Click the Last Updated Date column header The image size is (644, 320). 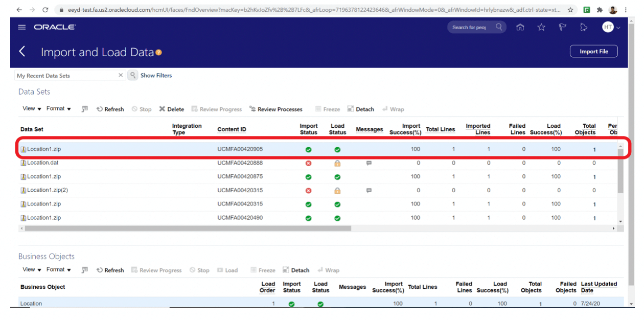click(599, 287)
